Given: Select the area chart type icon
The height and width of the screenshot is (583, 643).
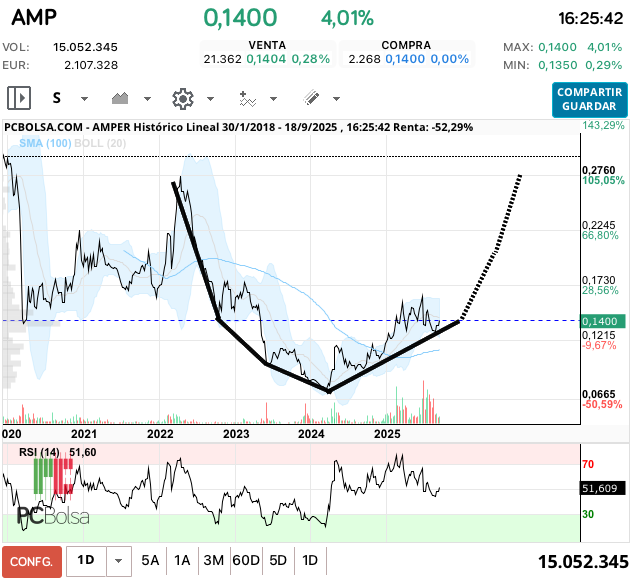Looking at the screenshot, I should click(x=120, y=98).
